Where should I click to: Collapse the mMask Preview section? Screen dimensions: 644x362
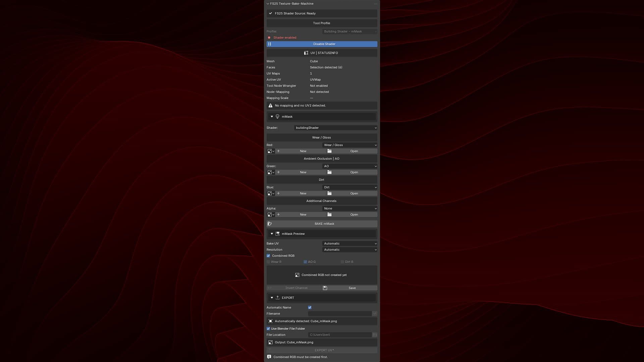272,234
